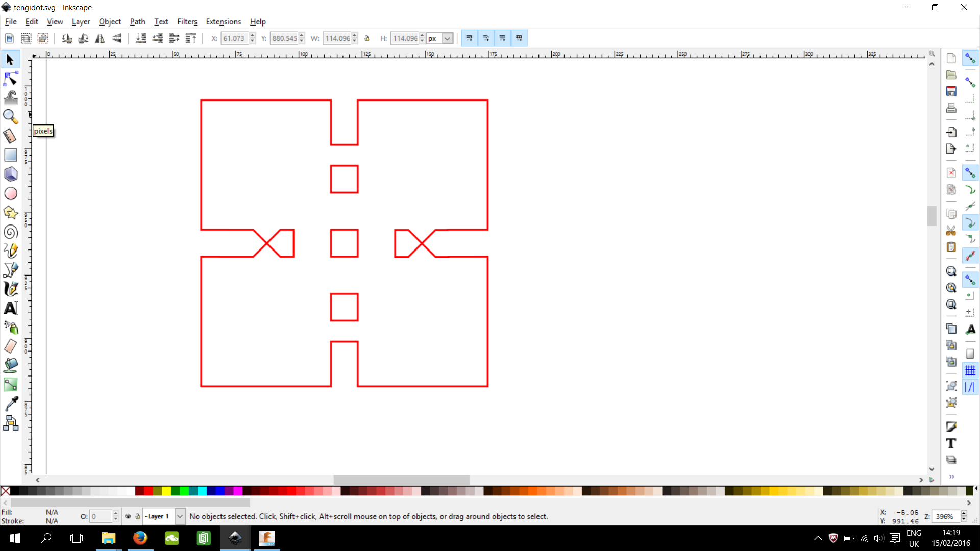980x551 pixels.
Task: Select the Spiral tool
Action: [x=10, y=232]
